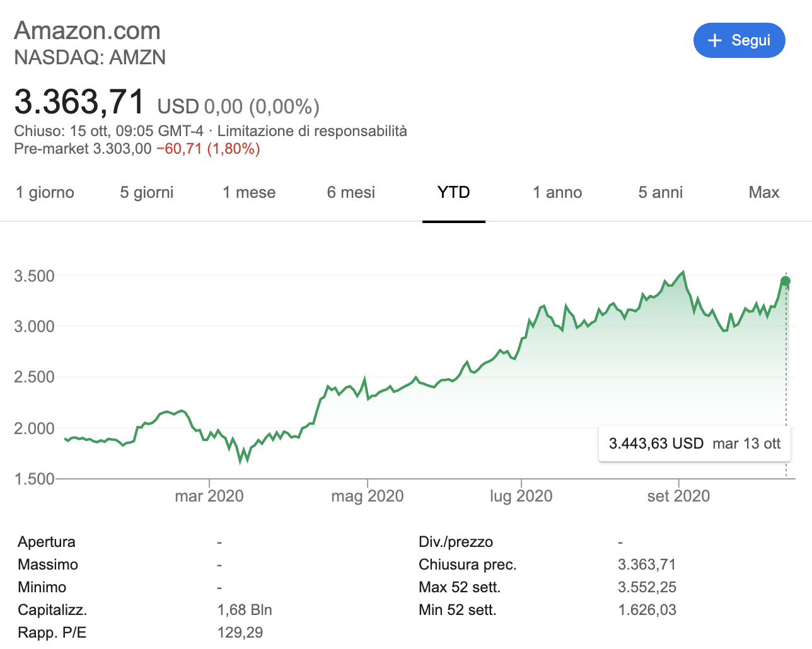The width and height of the screenshot is (812, 649).
Task: Select the YTD tab
Action: coord(453,192)
